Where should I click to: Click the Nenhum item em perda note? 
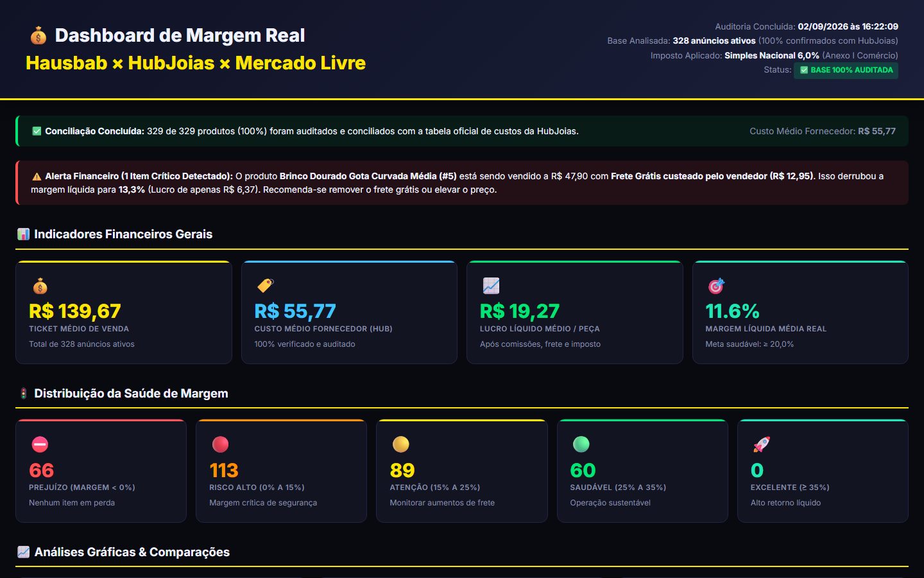pyautogui.click(x=72, y=503)
